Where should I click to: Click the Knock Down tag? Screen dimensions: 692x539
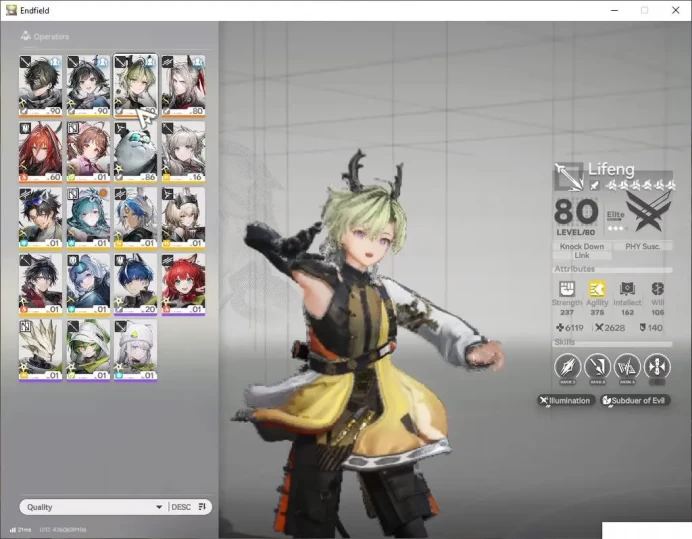[x=582, y=246]
